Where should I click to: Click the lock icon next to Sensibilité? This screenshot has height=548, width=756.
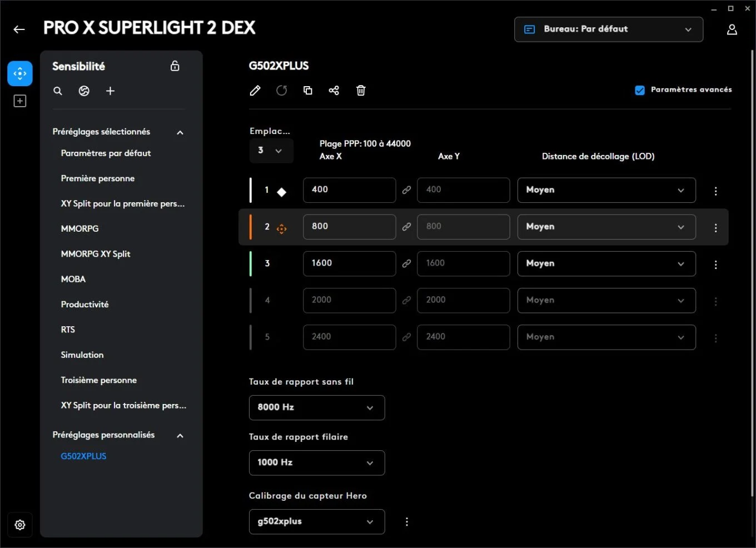click(175, 66)
